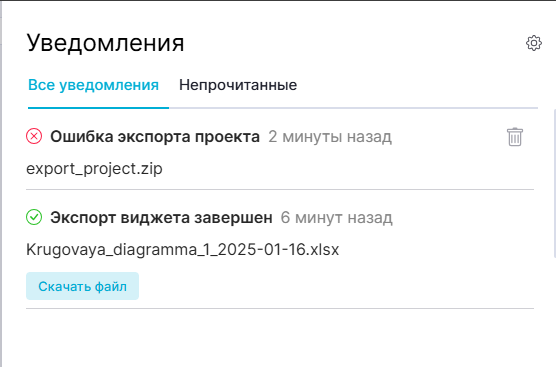Switch to the Непрочитанные tab
Image resolution: width=556 pixels, height=367 pixels.
coord(238,85)
